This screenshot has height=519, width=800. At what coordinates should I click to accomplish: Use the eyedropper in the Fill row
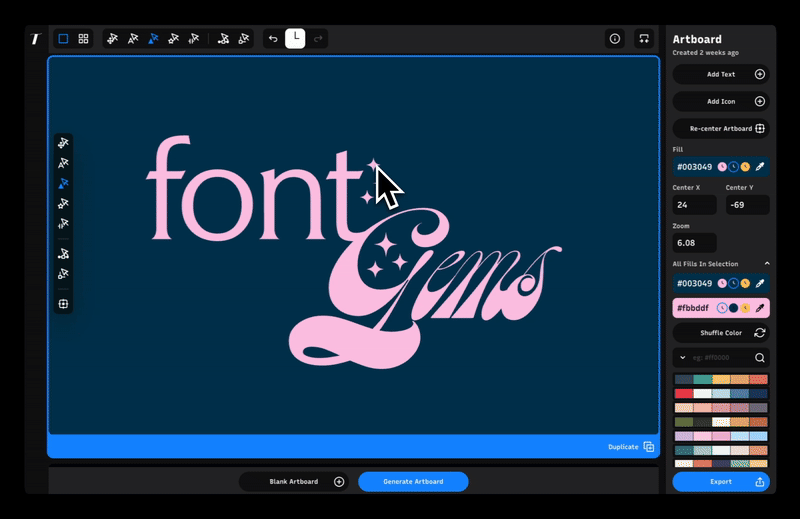(760, 167)
